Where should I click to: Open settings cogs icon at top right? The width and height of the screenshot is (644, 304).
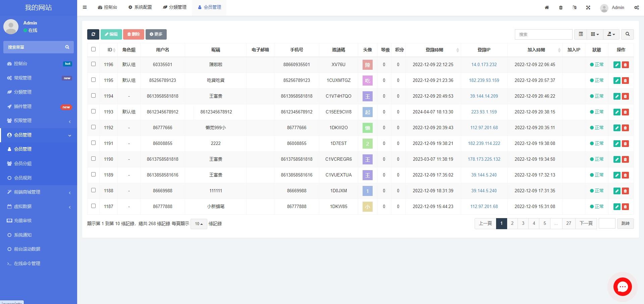pos(636,7)
